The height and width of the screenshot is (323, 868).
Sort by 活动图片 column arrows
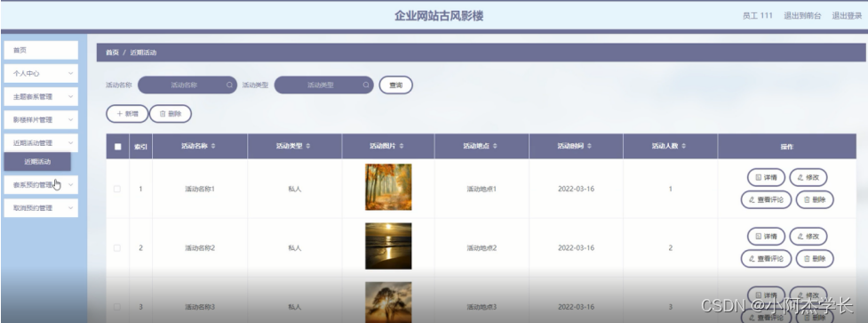click(x=401, y=146)
